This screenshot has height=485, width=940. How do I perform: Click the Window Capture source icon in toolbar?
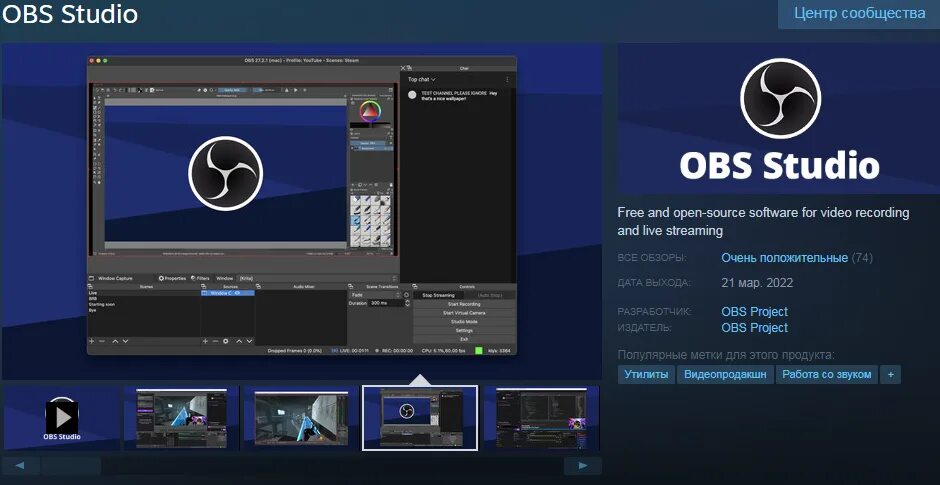pos(91,278)
